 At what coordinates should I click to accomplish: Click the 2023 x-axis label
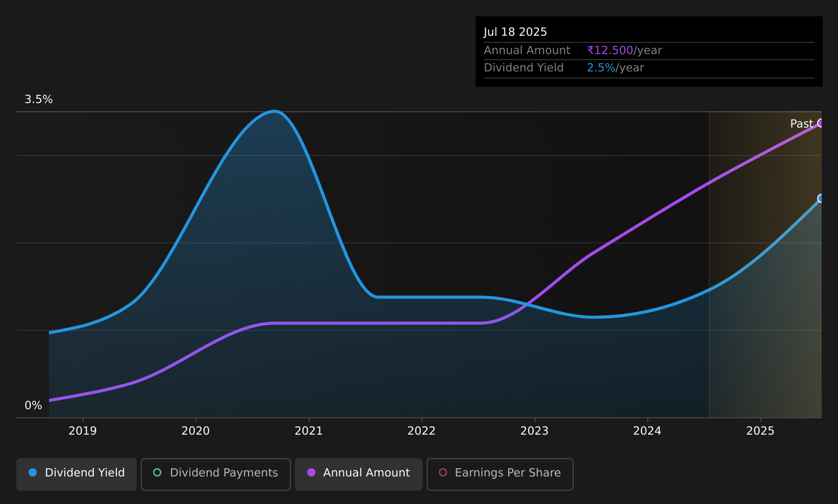tap(534, 431)
